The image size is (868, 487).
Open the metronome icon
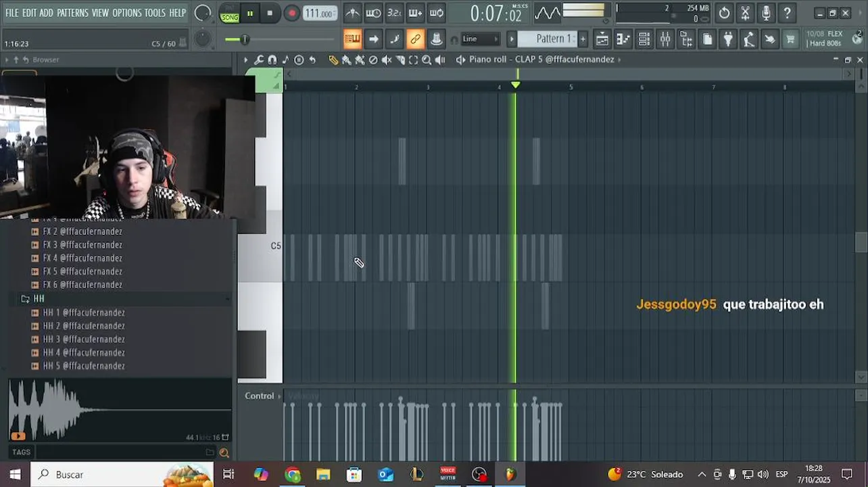(352, 13)
